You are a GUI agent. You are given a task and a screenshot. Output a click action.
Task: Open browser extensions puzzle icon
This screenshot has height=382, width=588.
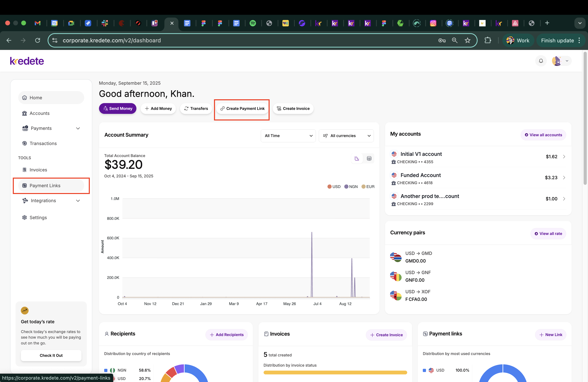tap(488, 41)
